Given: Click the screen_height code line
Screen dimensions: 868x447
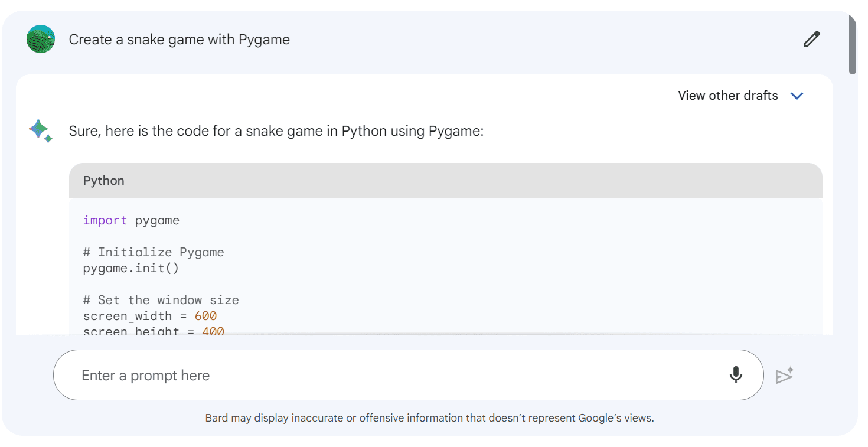Looking at the screenshot, I should (154, 331).
